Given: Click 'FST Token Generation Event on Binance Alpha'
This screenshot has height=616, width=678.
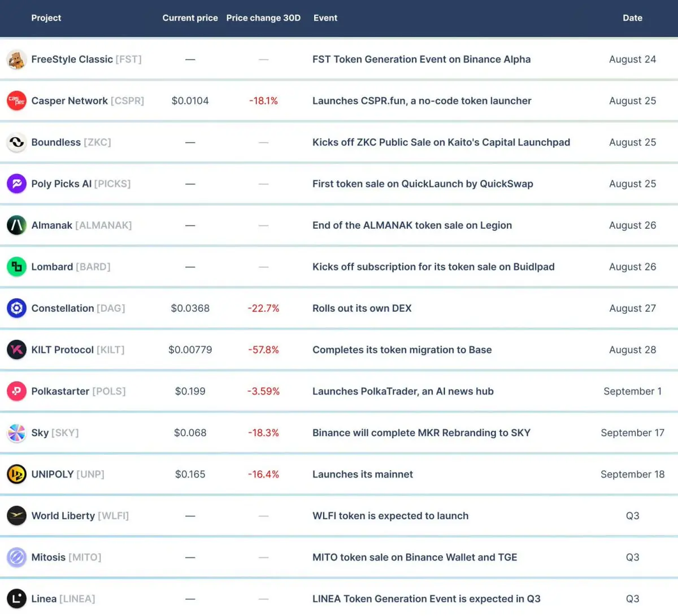Looking at the screenshot, I should pyautogui.click(x=421, y=59).
